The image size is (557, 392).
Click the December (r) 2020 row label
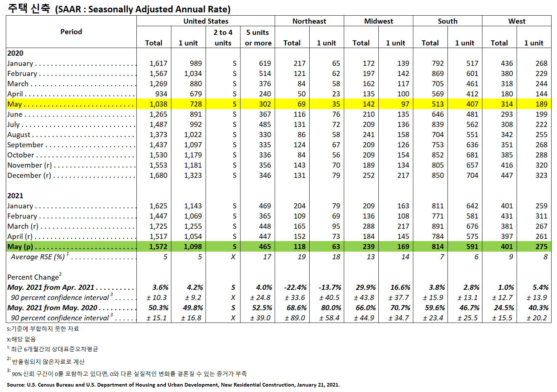[29, 175]
